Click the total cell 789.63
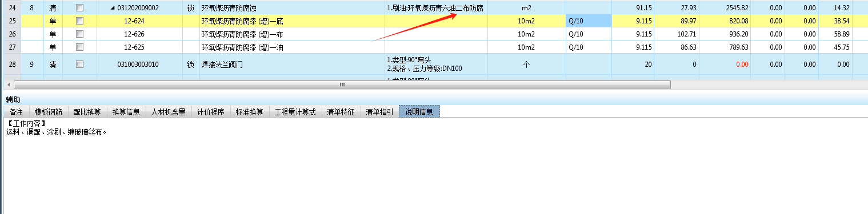The width and height of the screenshot is (868, 214). click(x=725, y=47)
